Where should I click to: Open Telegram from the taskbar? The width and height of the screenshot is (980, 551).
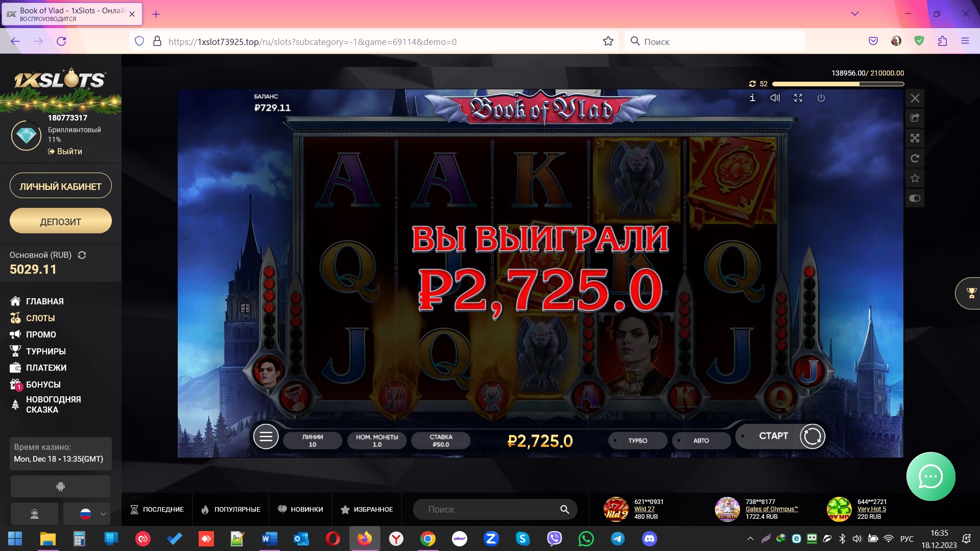pyautogui.click(x=617, y=539)
